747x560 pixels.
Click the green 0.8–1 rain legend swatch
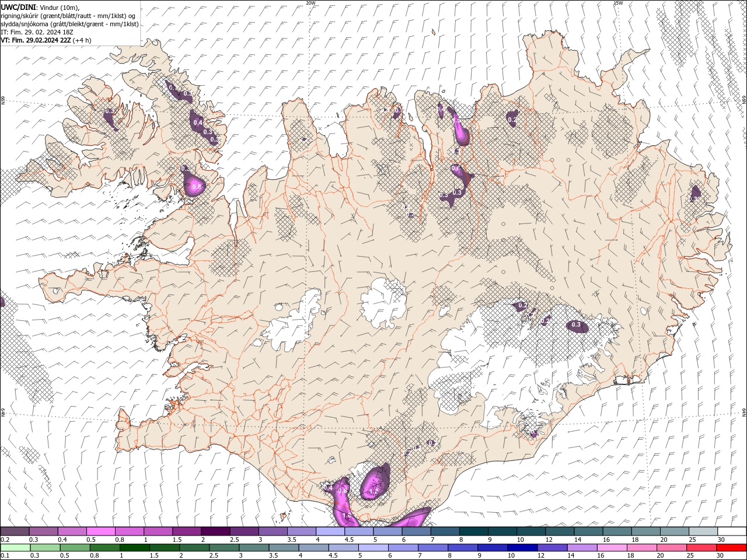[104, 548]
